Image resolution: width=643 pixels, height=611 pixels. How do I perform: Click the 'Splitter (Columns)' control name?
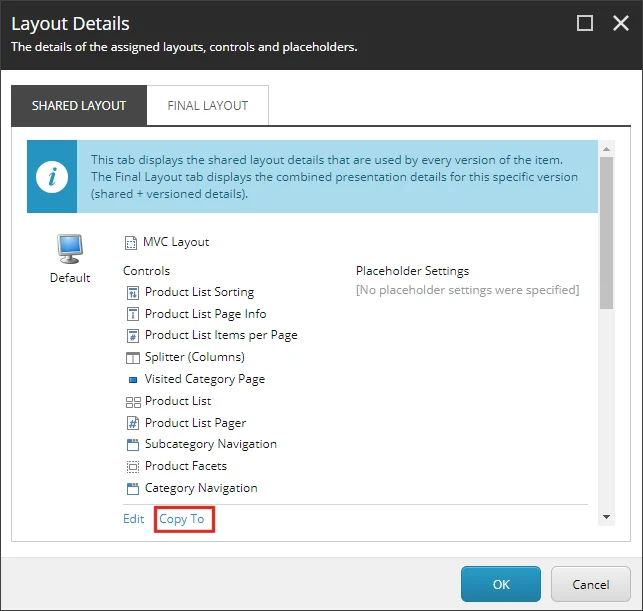click(x=195, y=357)
